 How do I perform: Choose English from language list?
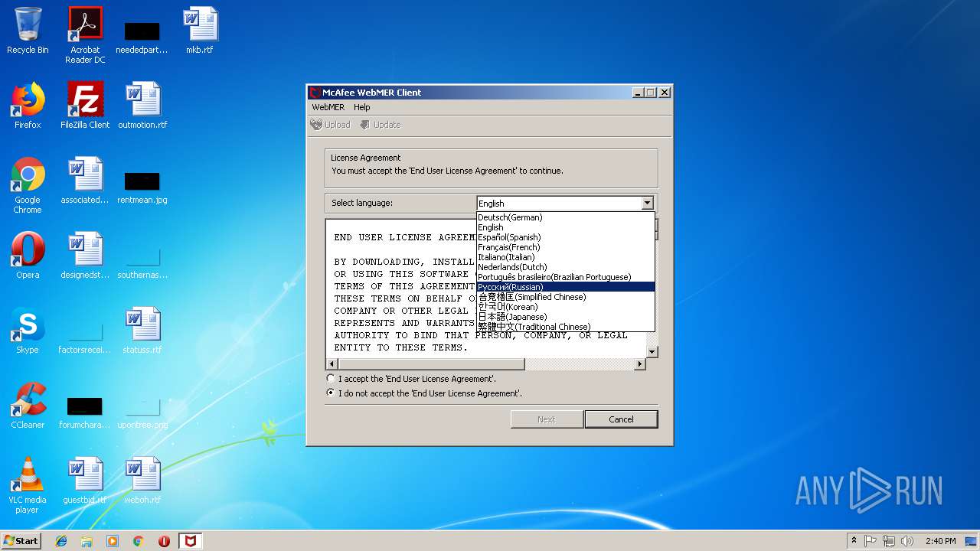tap(565, 227)
